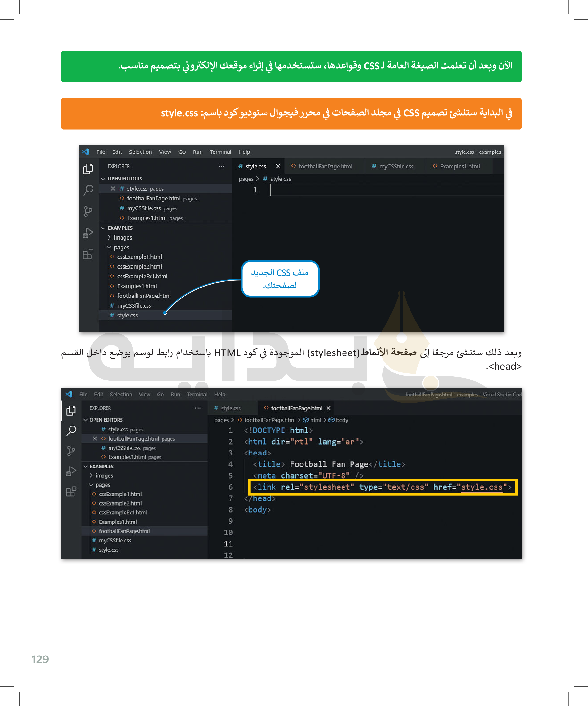Screen dimensions: 588x706
Task: Click the body breadcrumb in the editor path
Action: (342, 420)
